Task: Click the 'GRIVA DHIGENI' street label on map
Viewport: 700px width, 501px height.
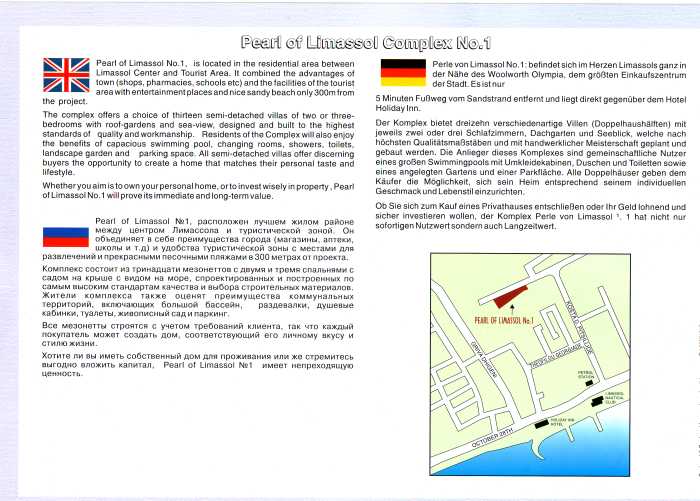Action: coord(484,359)
